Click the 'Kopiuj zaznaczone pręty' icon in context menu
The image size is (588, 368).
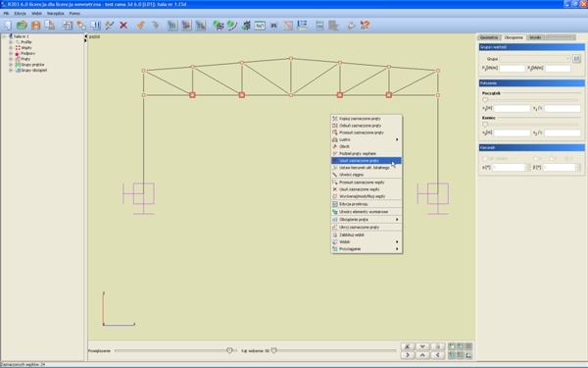pyautogui.click(x=335, y=119)
